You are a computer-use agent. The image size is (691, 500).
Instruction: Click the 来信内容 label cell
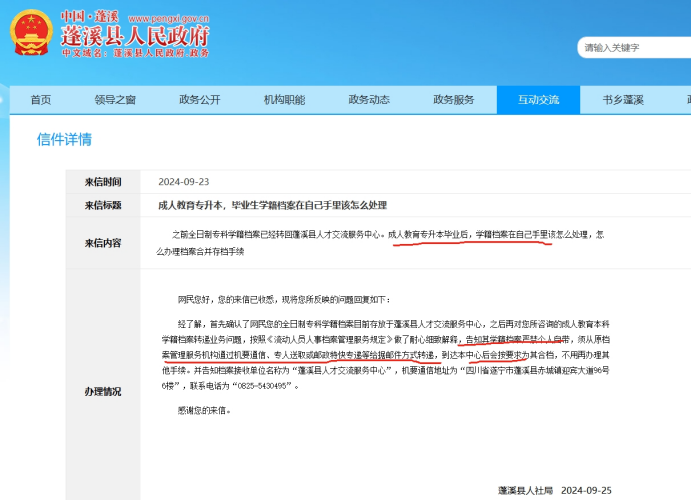[x=103, y=243]
